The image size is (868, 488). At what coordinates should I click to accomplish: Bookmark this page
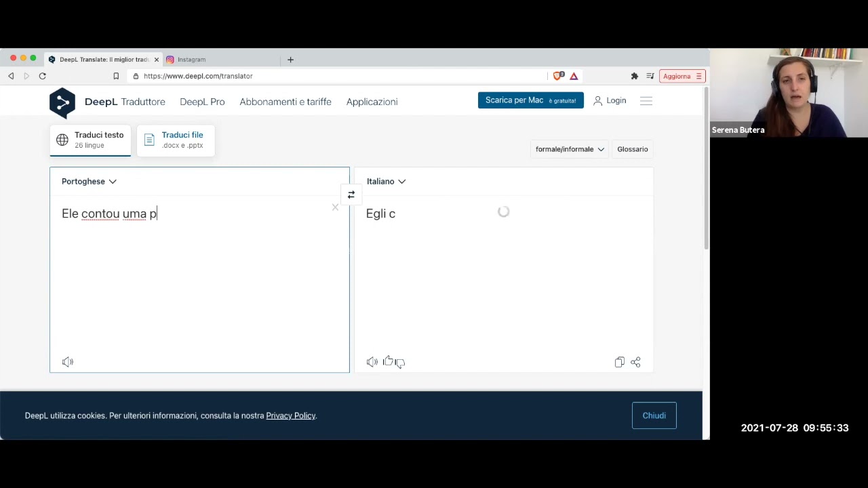(x=116, y=76)
